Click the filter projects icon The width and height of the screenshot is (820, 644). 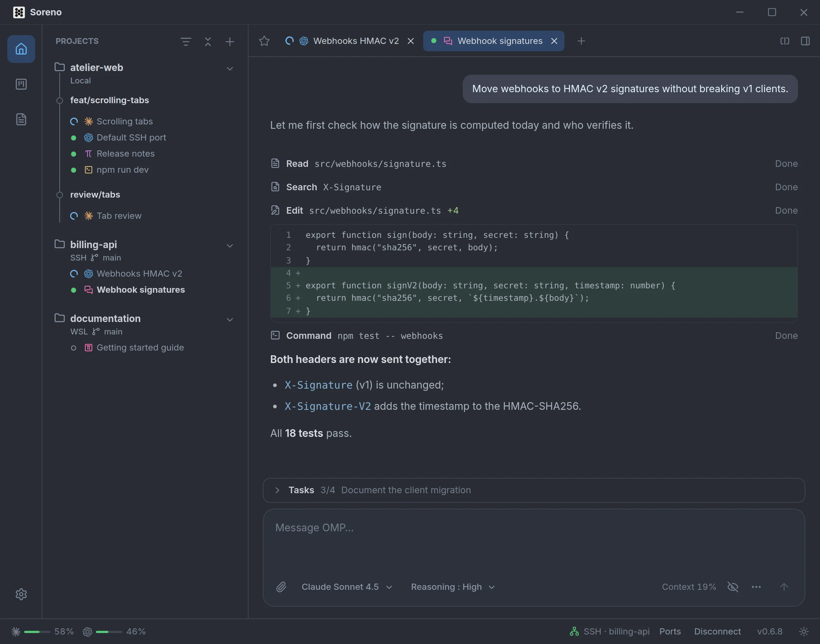[x=186, y=41]
